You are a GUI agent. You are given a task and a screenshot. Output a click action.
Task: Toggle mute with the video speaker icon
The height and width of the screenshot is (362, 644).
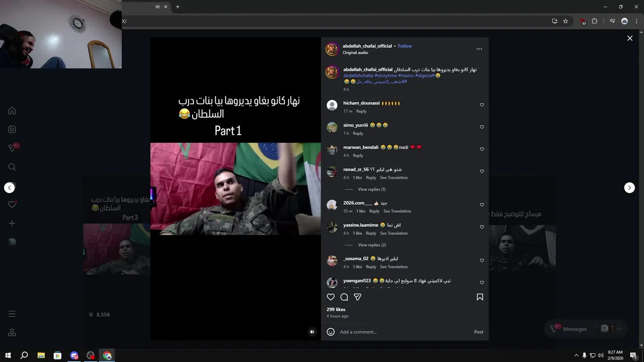click(312, 332)
